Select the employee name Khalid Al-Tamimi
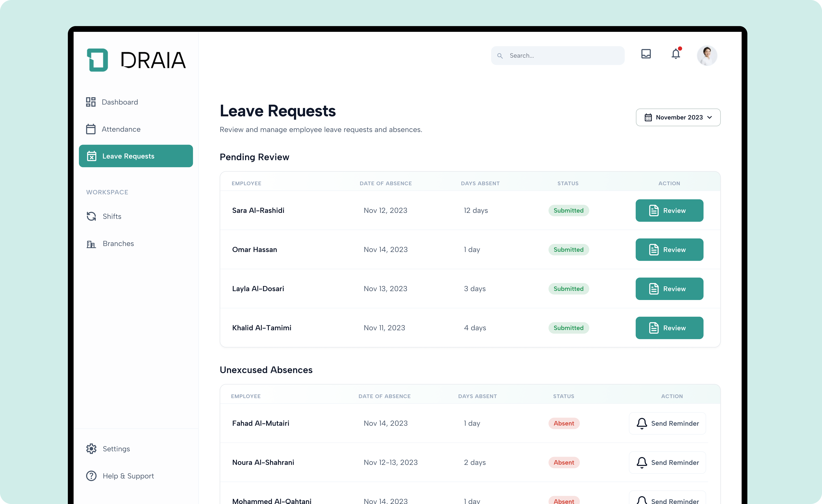 coord(262,328)
